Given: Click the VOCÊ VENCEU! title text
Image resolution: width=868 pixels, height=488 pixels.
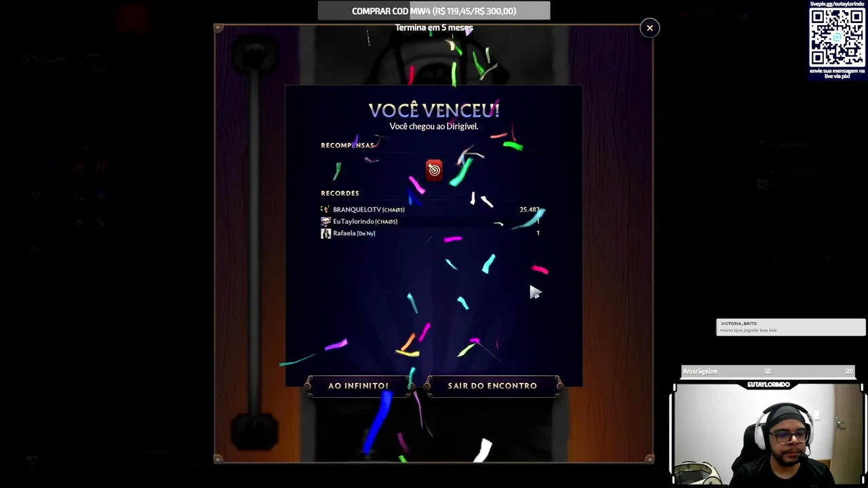Looking at the screenshot, I should point(434,110).
